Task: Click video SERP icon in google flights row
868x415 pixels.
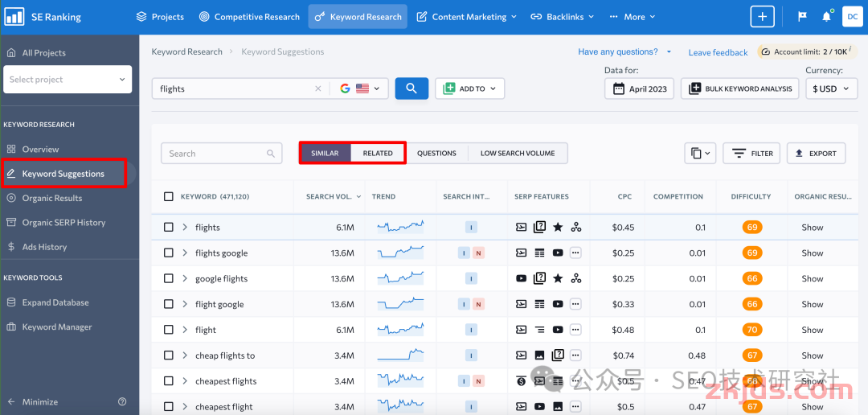Action: (x=521, y=279)
